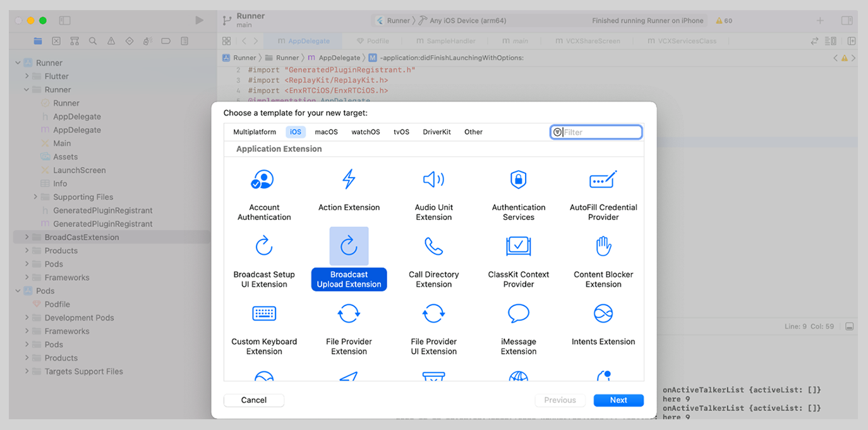Open the Issue navigator warning triangle
Image resolution: width=868 pixels, height=430 pixels.
111,40
